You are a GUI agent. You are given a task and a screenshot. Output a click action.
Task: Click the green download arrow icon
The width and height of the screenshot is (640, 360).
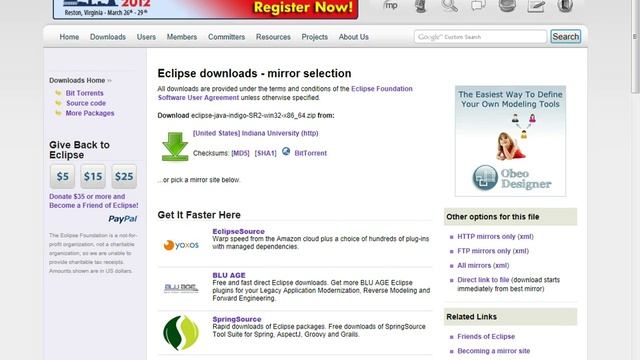point(175,146)
